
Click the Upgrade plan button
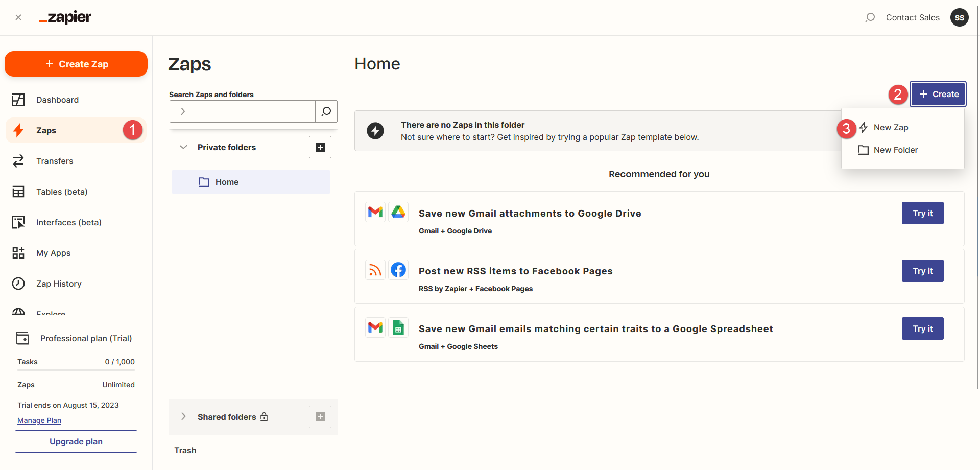(76, 441)
